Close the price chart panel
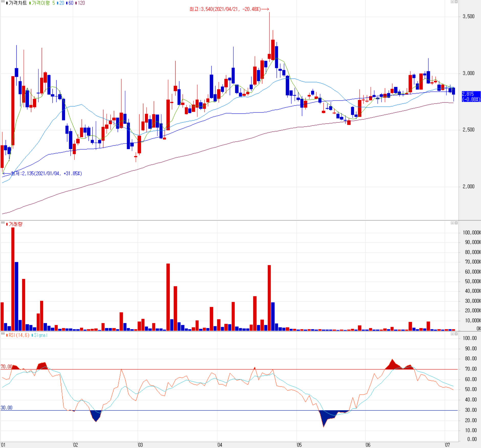 pos(456,2)
